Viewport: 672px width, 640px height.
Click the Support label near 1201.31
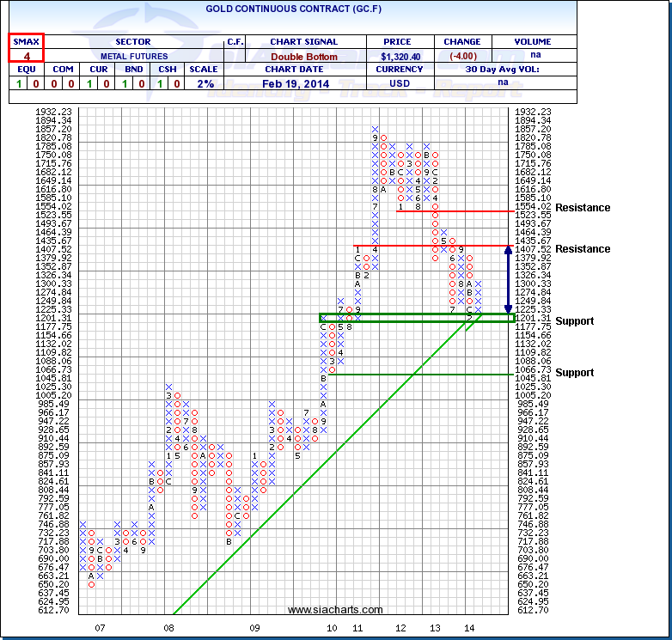574,321
